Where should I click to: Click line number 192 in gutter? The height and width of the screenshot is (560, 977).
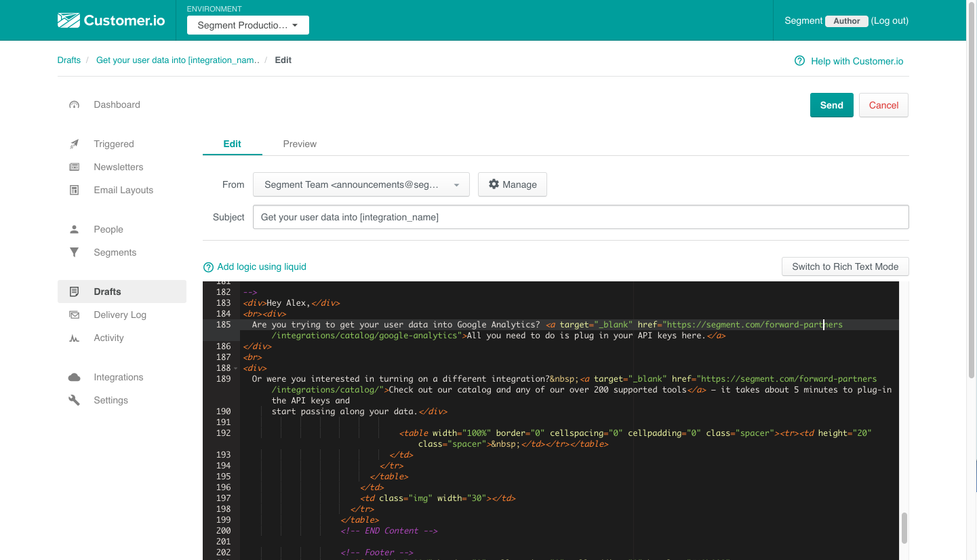224,433
